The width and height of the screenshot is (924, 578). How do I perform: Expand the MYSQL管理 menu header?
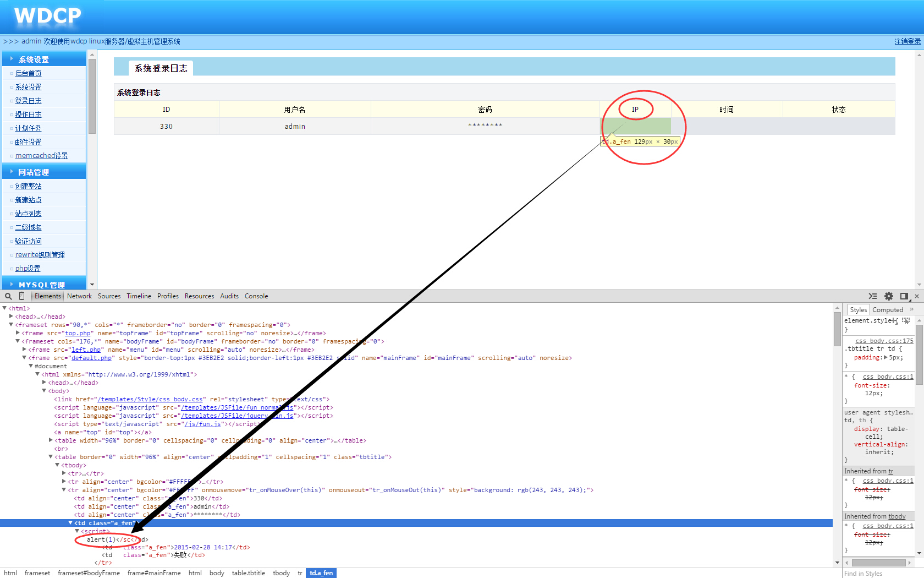pyautogui.click(x=44, y=284)
